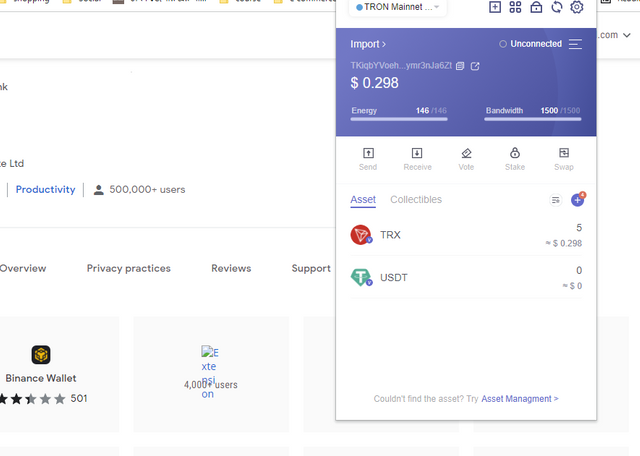Refresh wallet data with the sync icon

pos(557,7)
